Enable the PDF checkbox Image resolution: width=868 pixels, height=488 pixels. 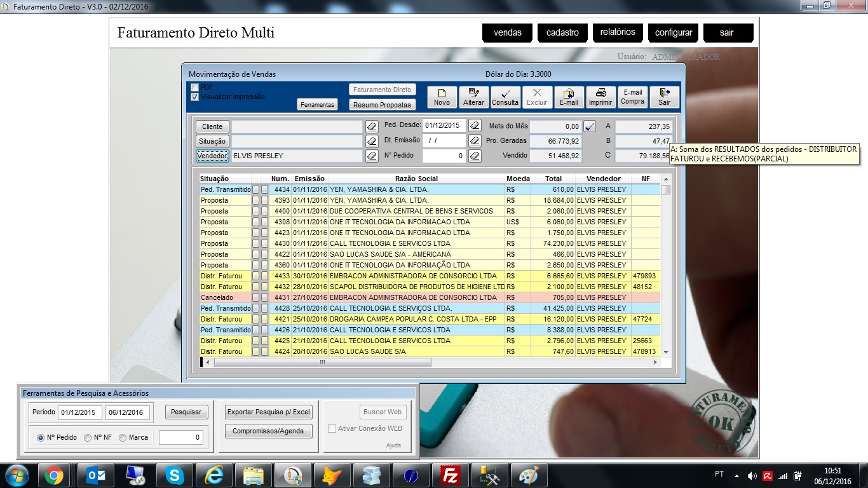(195, 88)
